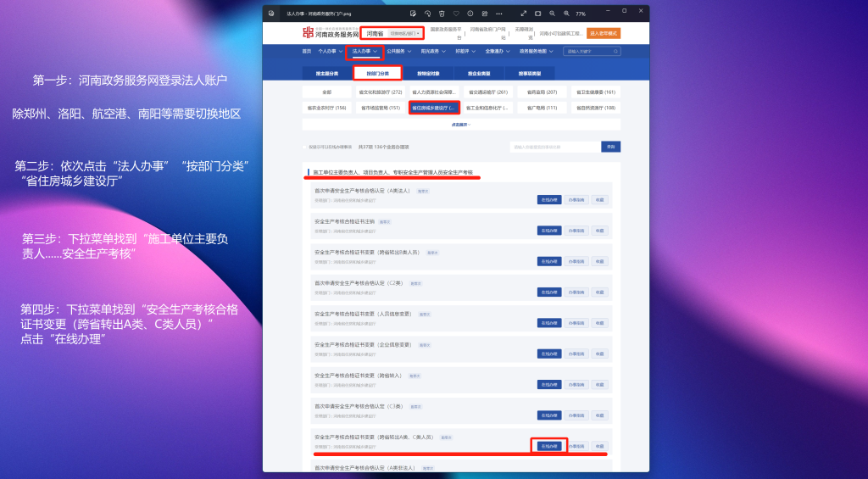
Task: Rotate the image with the rotate icon
Action: [427, 14]
